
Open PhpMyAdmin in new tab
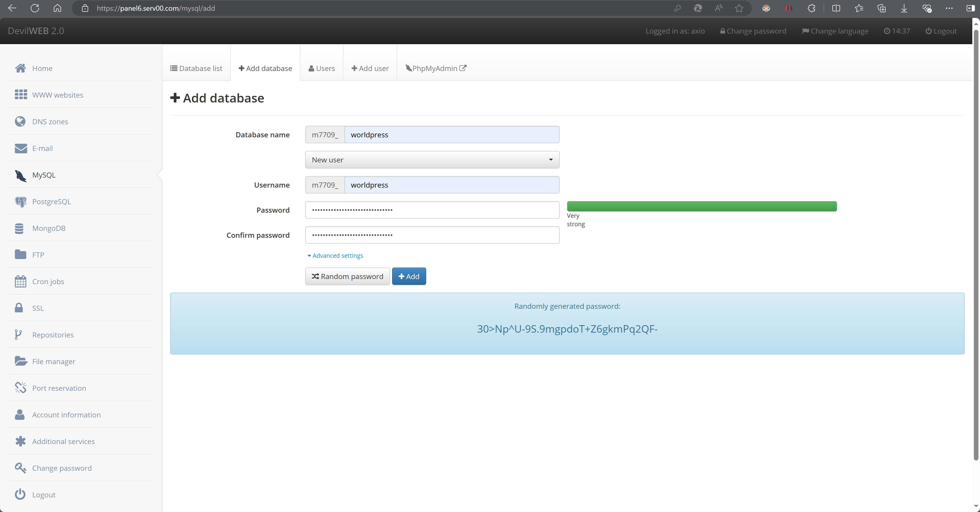click(435, 68)
